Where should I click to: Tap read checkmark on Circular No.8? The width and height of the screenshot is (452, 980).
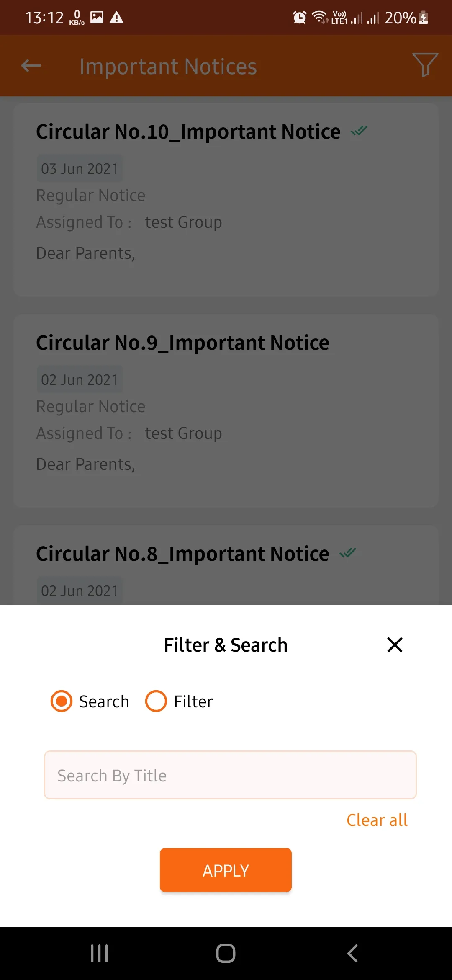[348, 553]
